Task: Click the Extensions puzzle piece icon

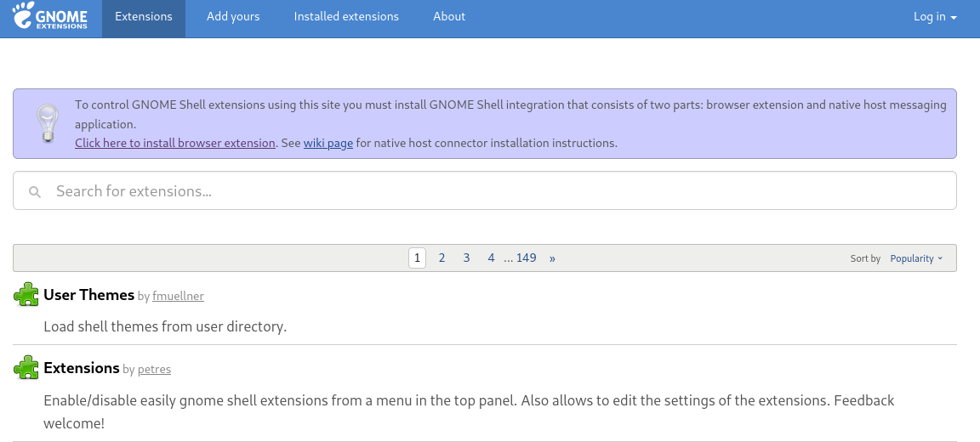Action: [26, 367]
